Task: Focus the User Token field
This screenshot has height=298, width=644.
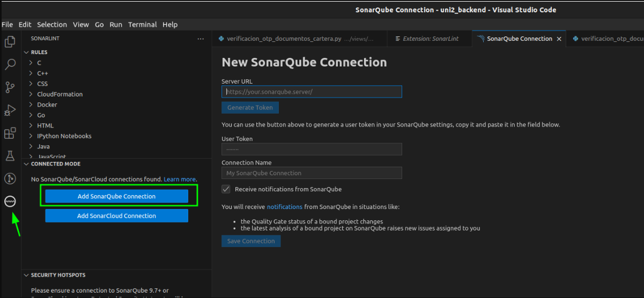Action: [x=312, y=149]
